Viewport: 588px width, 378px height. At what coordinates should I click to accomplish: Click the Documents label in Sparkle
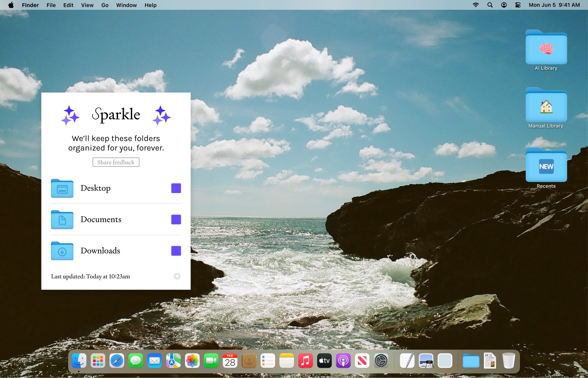click(x=101, y=220)
